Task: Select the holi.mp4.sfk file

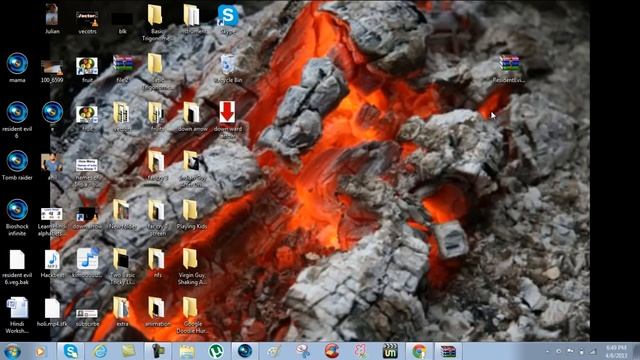Action: pos(52,312)
